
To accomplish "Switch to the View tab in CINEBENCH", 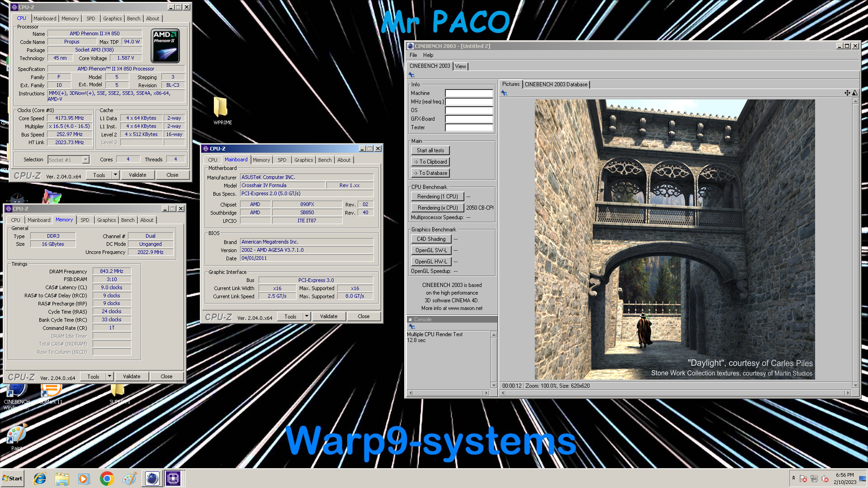I will (460, 66).
